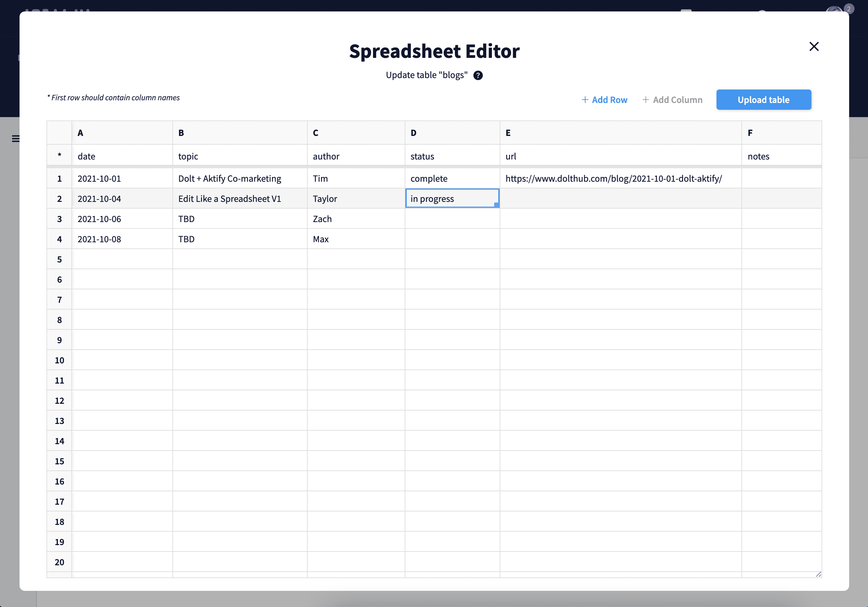The width and height of the screenshot is (868, 607).
Task: Select column header C
Action: coord(356,133)
